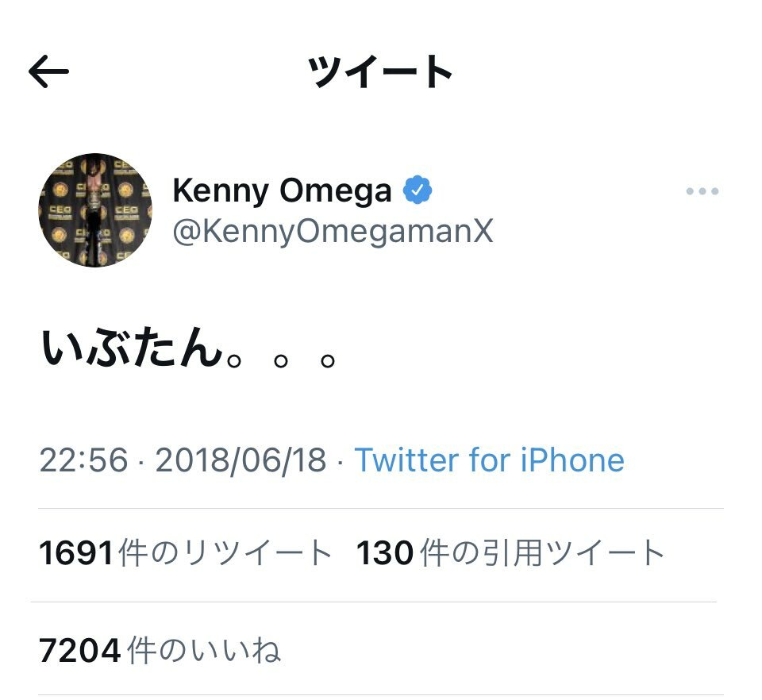Click the 1691 retweet count
The height and width of the screenshot is (700, 762).
76,554
